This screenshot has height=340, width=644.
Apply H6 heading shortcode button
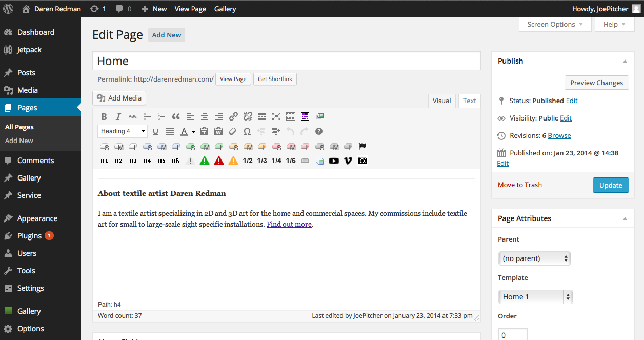[176, 161]
